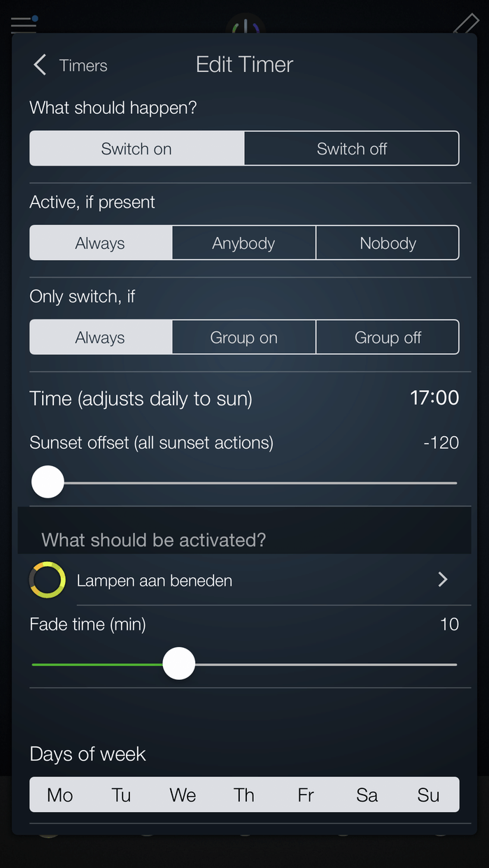Tap the pencil edit icon
Viewport: 489px width, 868px height.
click(465, 24)
